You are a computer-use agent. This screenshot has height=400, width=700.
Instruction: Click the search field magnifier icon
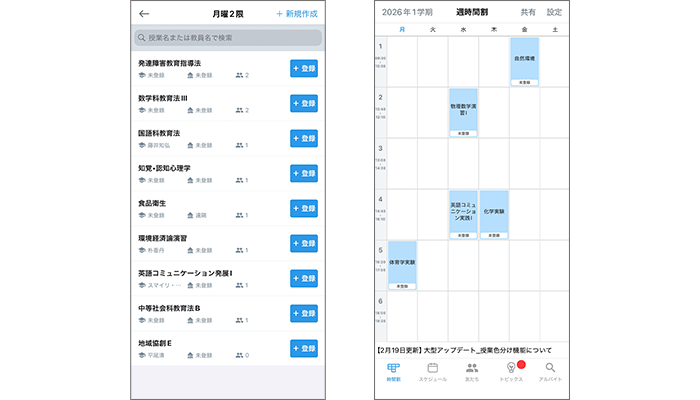[x=142, y=38]
